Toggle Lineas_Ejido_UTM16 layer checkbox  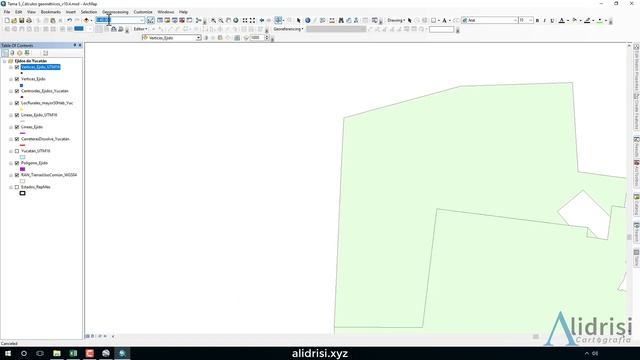17,115
